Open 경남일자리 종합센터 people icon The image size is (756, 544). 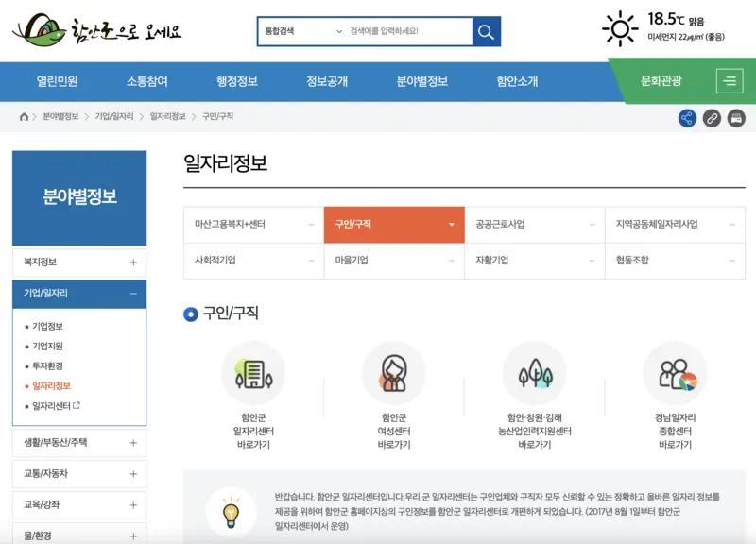click(x=671, y=374)
